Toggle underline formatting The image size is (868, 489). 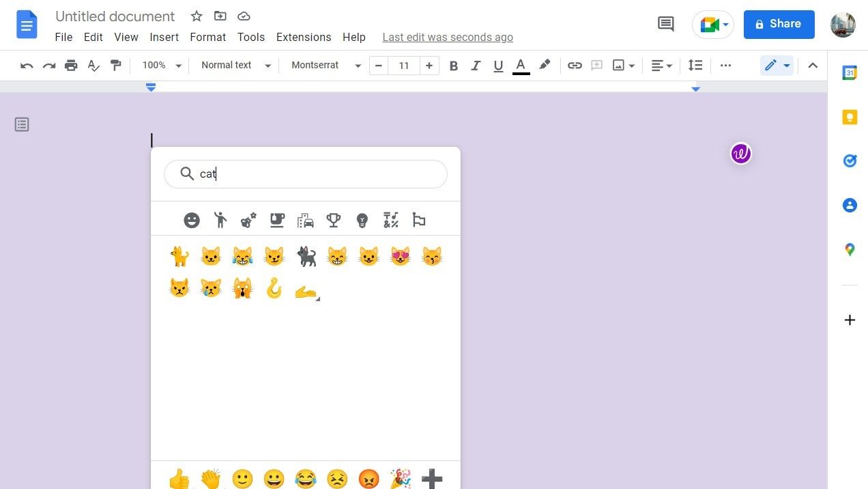(498, 65)
